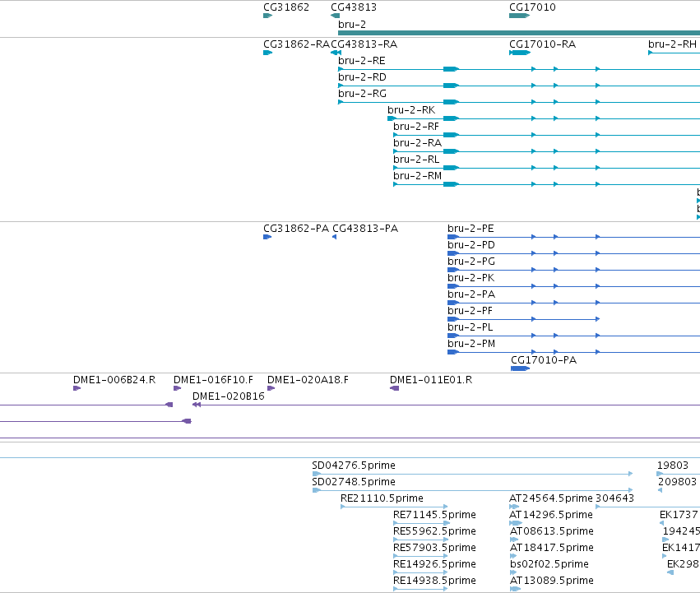Select the bru-2-RE transcript label
The width and height of the screenshot is (700, 593).
[362, 61]
